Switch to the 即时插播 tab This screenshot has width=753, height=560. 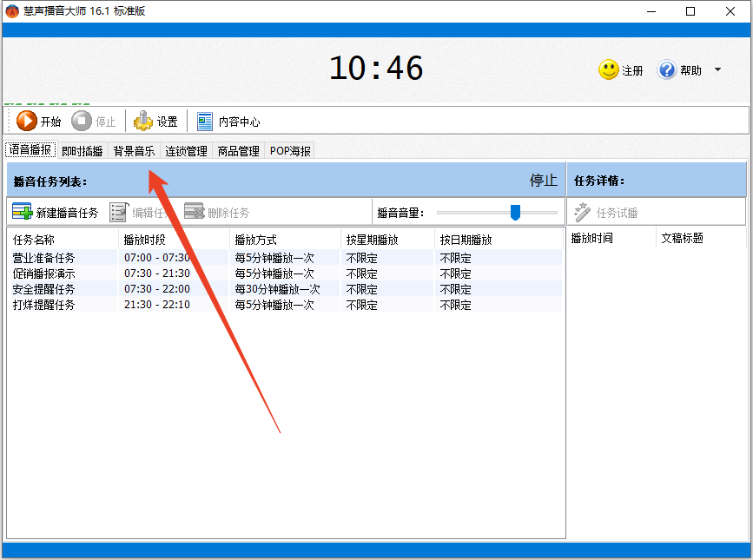[x=82, y=150]
